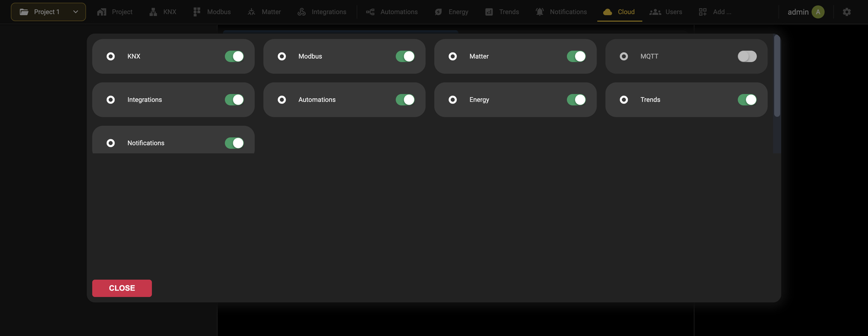Select the MQTT radio button
Viewport: 868px width, 336px height.
(624, 56)
